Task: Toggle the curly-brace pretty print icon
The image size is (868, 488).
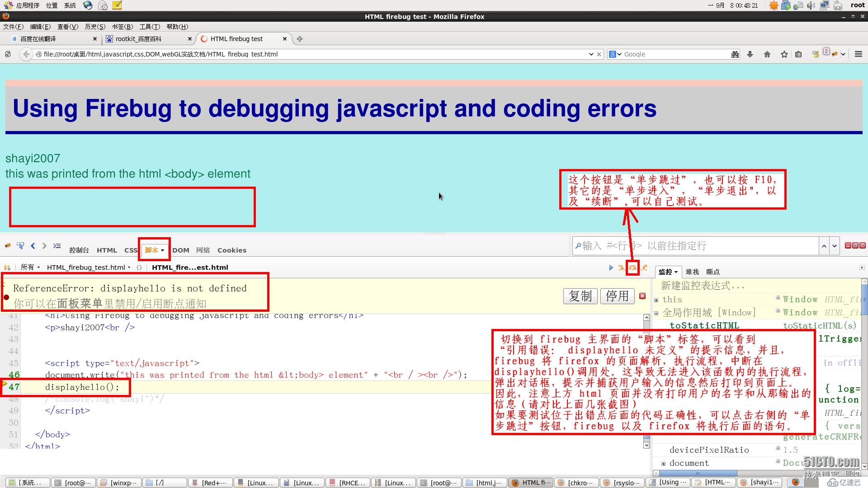Action: (139, 267)
